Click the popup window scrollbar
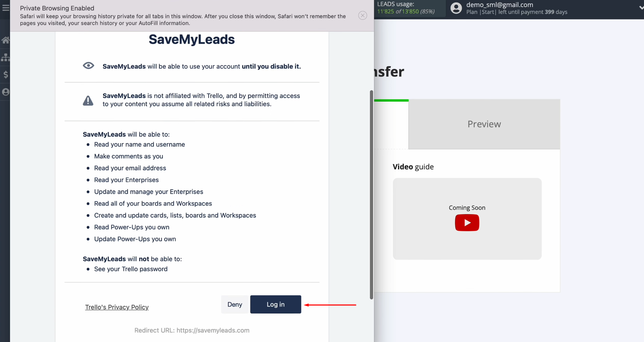644x342 pixels. 371,195
